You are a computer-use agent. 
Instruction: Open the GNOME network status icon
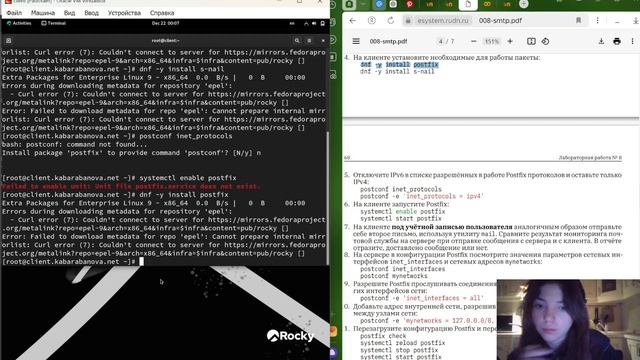pos(306,23)
